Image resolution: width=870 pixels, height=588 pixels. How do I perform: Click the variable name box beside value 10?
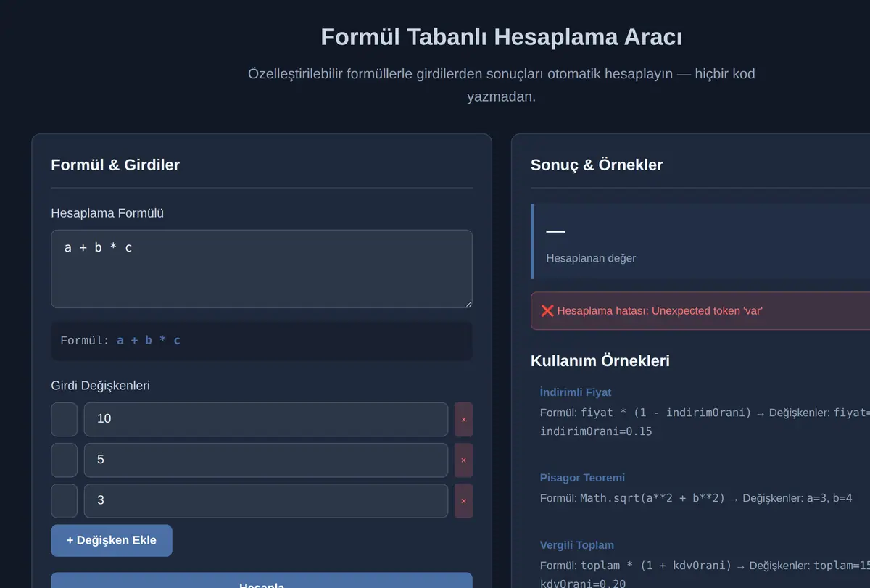pos(64,419)
